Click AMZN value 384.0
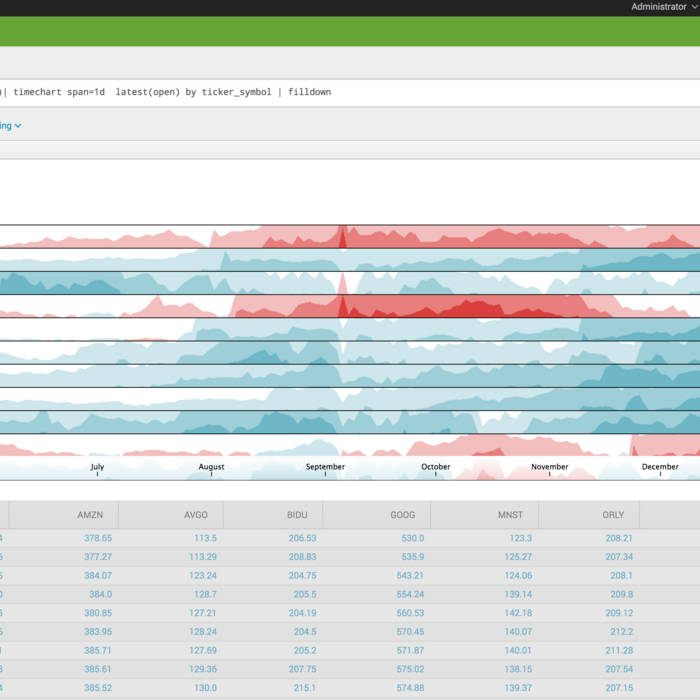The height and width of the screenshot is (700, 700). (100, 595)
